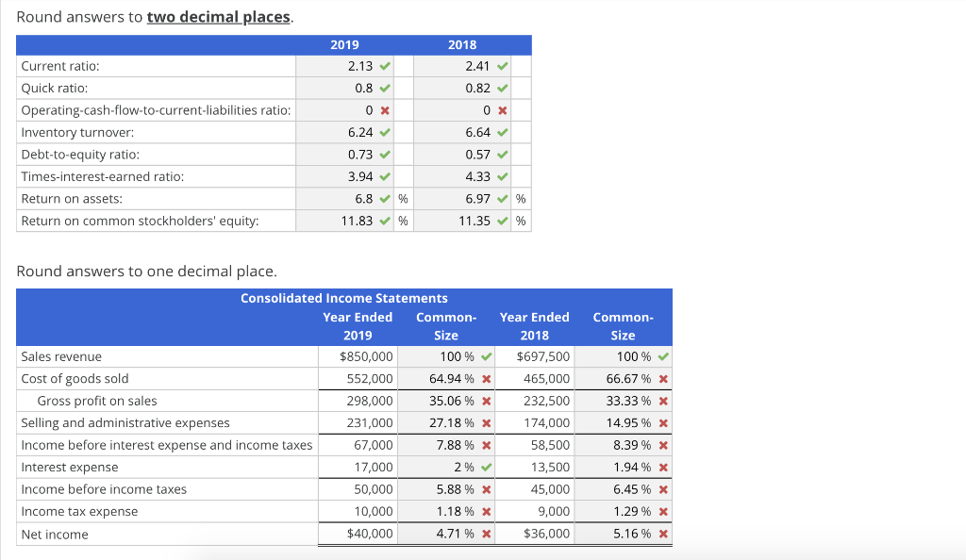
Task: Click red X beside 2019 selling expenses 27.18
Action: [486, 423]
